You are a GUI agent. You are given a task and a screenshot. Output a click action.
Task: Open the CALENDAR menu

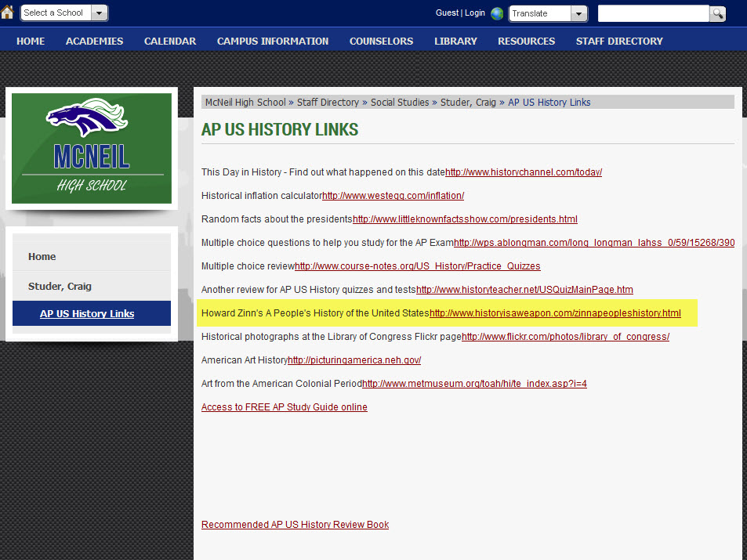point(170,41)
